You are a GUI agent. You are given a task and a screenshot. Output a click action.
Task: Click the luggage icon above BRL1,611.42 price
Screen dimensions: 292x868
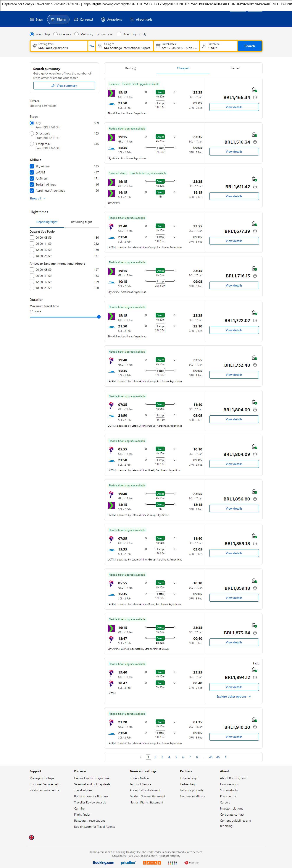[x=254, y=179]
